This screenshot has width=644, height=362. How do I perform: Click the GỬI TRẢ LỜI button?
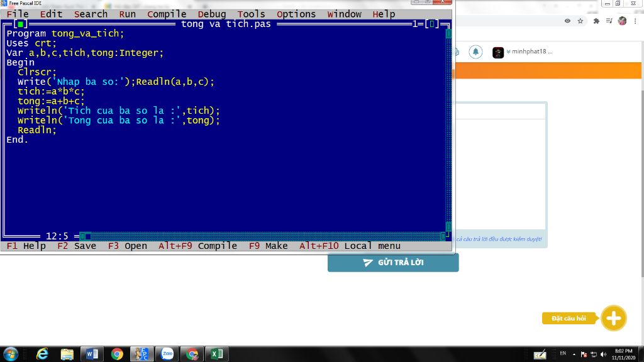[x=393, y=262]
